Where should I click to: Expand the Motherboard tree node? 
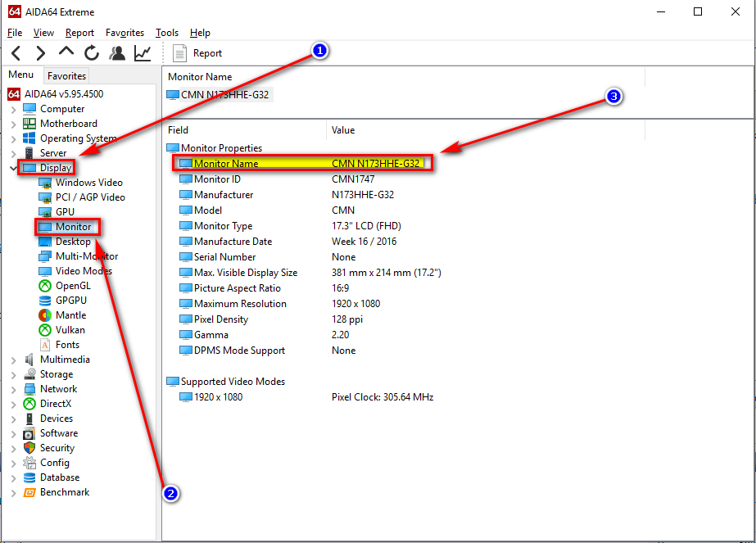coord(13,124)
